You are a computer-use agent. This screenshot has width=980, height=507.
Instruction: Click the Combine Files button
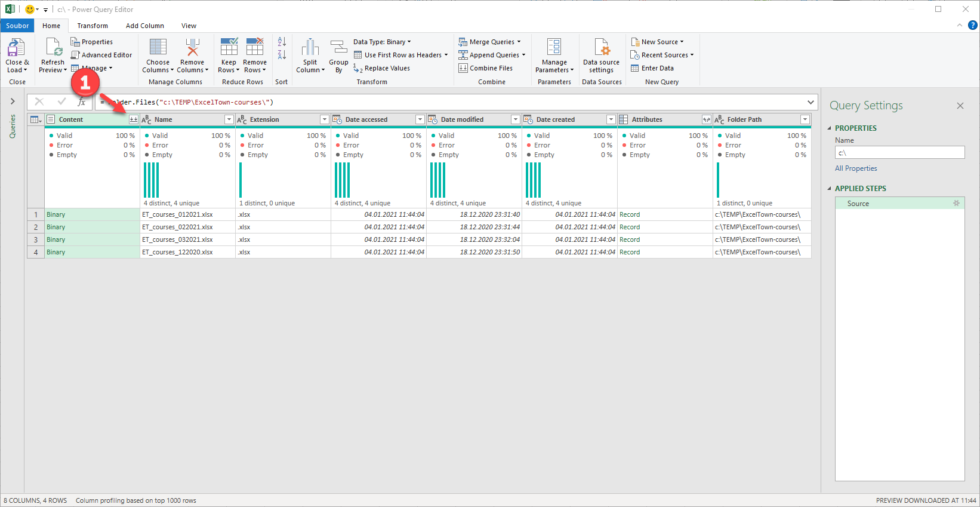[486, 68]
